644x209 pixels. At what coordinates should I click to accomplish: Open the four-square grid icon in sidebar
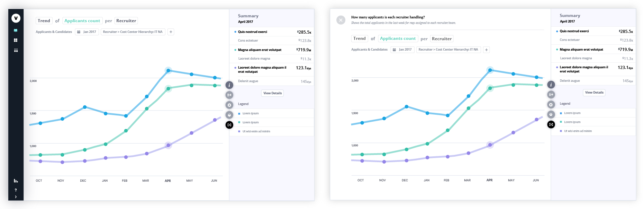pos(16,40)
